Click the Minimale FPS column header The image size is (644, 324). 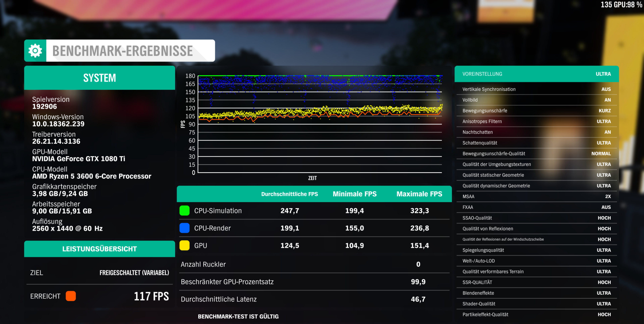tap(354, 194)
